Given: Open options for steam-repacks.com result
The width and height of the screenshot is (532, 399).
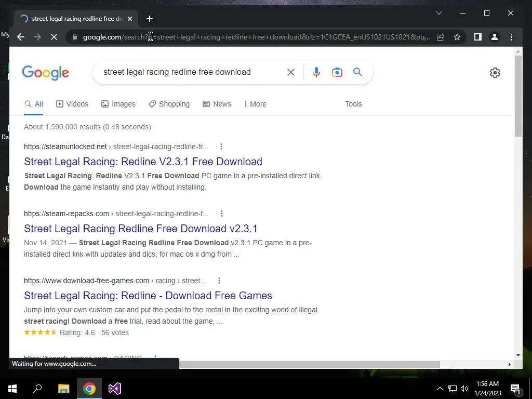Looking at the screenshot, I should point(221,214).
